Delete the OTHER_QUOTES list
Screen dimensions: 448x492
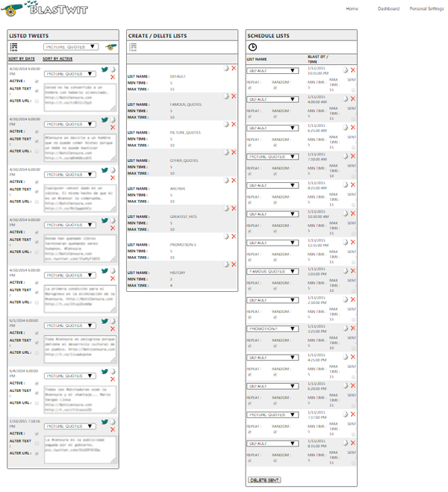(234, 152)
